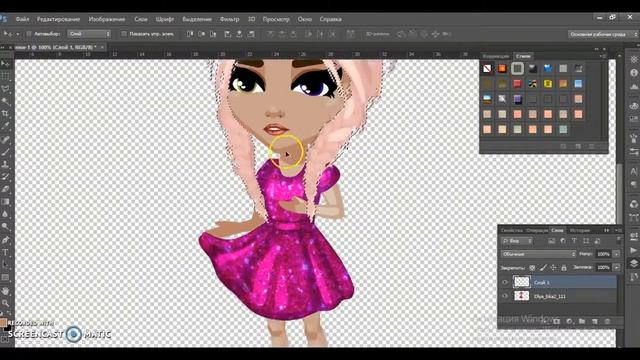Select the Brush tool in the toolbox
This screenshot has height=360, width=640.
coord(5,151)
